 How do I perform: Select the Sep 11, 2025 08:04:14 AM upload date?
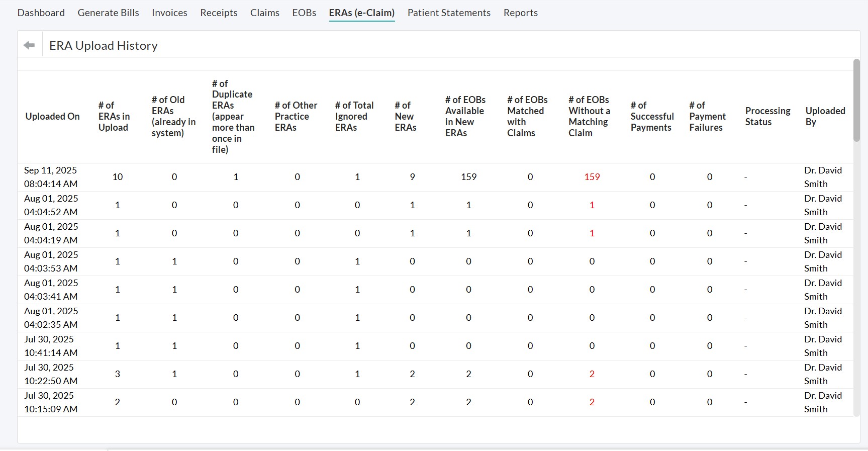coord(51,177)
